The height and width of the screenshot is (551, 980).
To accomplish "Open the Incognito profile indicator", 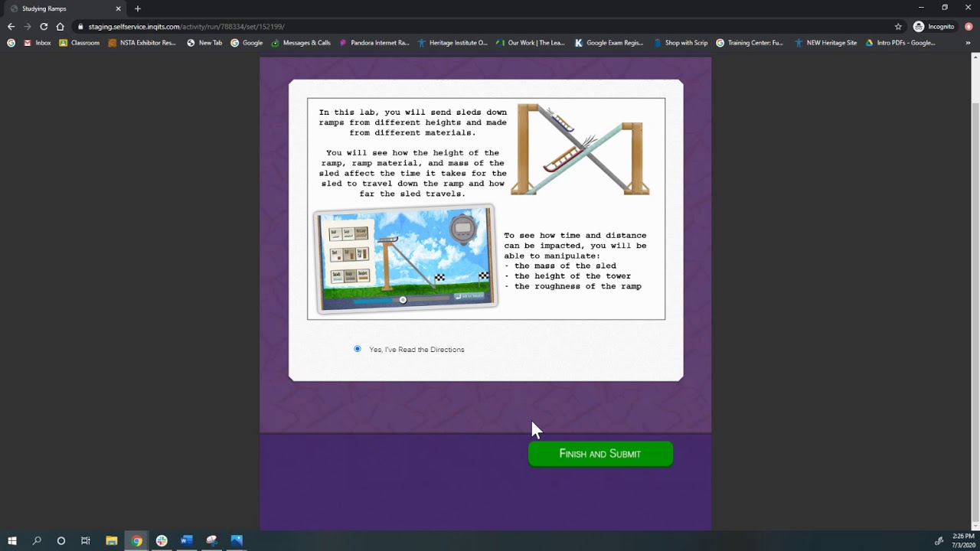I will pyautogui.click(x=934, y=26).
